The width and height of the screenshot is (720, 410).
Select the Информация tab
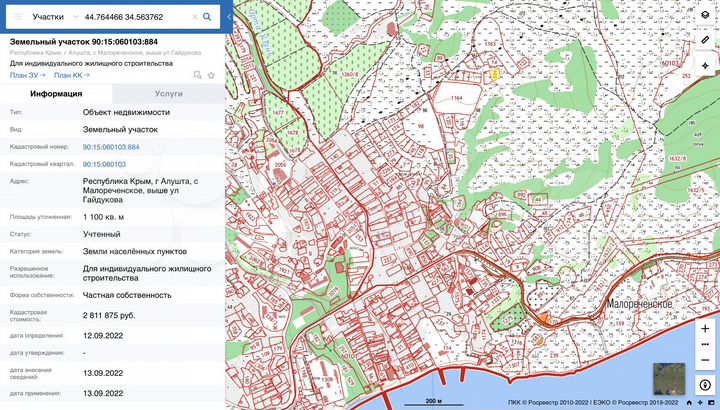pos(56,93)
